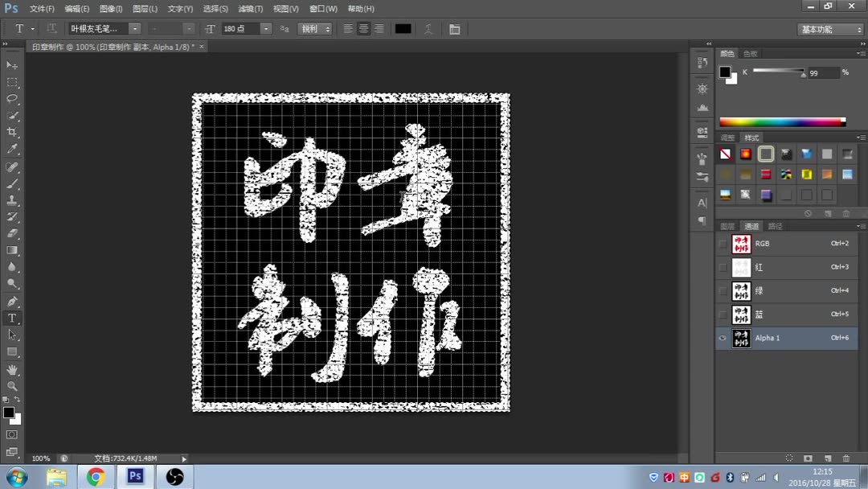Toggle visibility of the RGB channel
The height and width of the screenshot is (489, 868).
pyautogui.click(x=722, y=244)
